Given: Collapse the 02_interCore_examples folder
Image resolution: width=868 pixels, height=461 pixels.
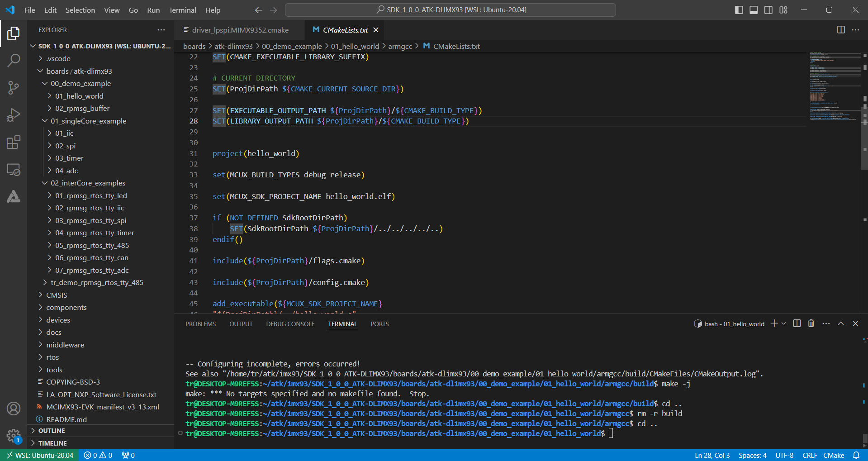Looking at the screenshot, I should pos(100,183).
